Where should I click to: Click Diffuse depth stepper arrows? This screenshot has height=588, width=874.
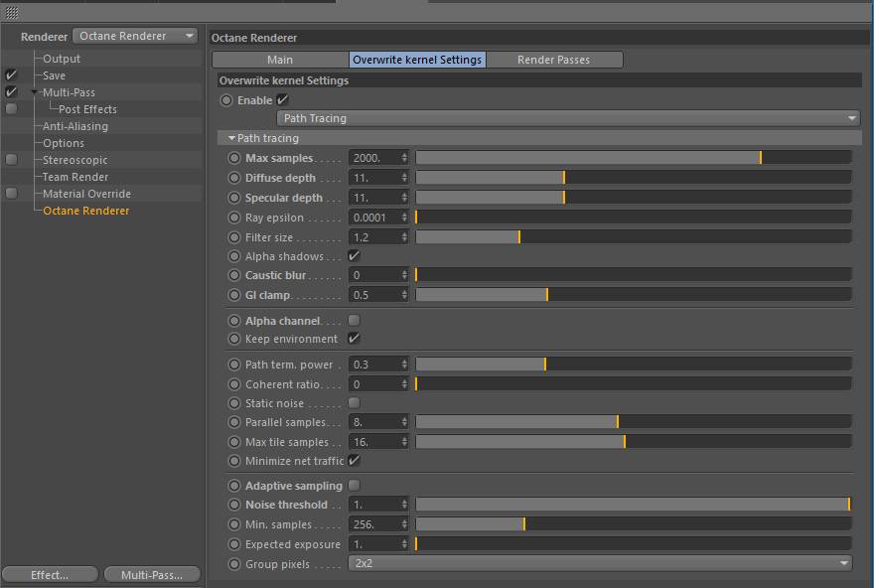[404, 178]
